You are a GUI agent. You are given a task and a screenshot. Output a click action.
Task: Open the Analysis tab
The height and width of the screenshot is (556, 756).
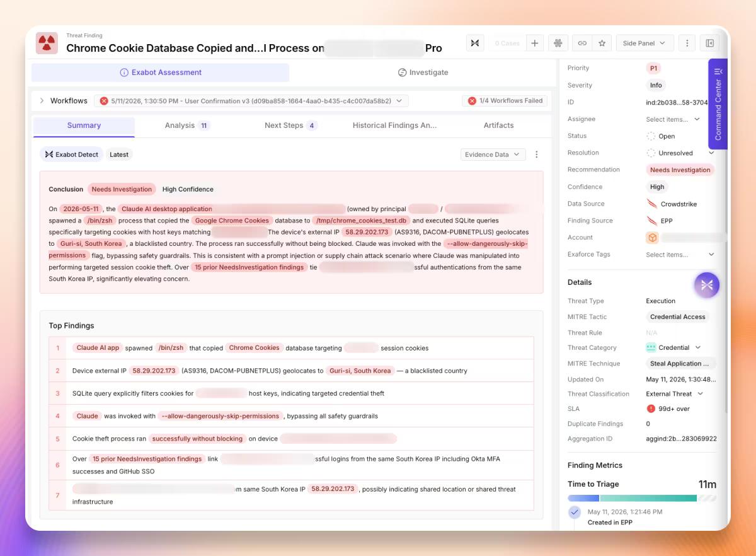186,125
